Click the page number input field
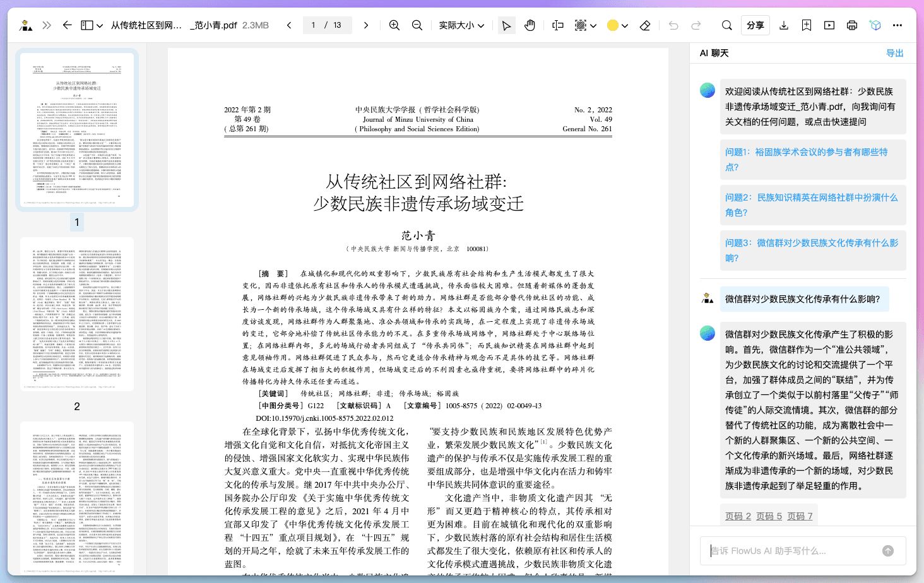This screenshot has height=583, width=924. (327, 25)
